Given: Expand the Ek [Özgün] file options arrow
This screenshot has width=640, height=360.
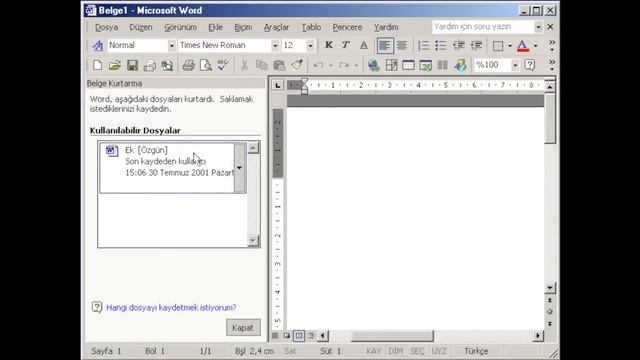Looking at the screenshot, I should (x=240, y=168).
